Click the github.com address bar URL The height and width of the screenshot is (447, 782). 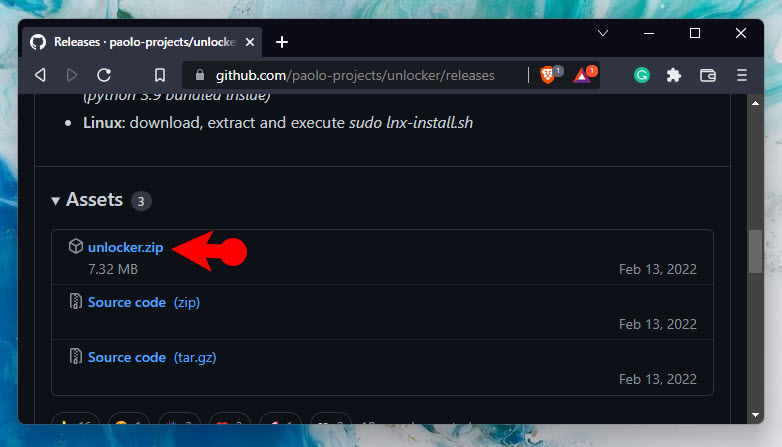355,75
